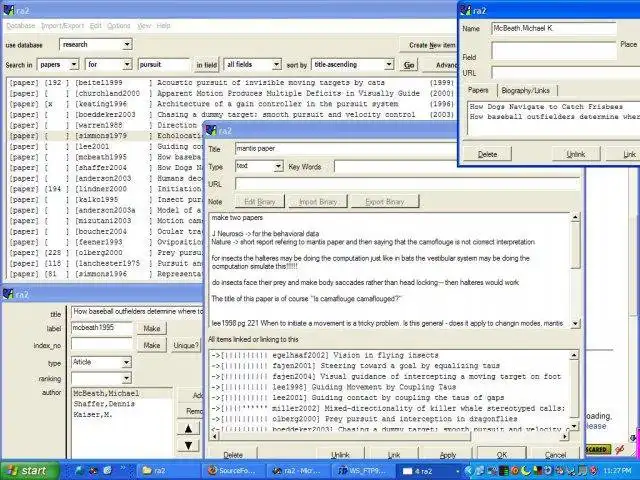Click the Go search button
Image resolution: width=640 pixels, height=480 pixels.
click(x=409, y=64)
